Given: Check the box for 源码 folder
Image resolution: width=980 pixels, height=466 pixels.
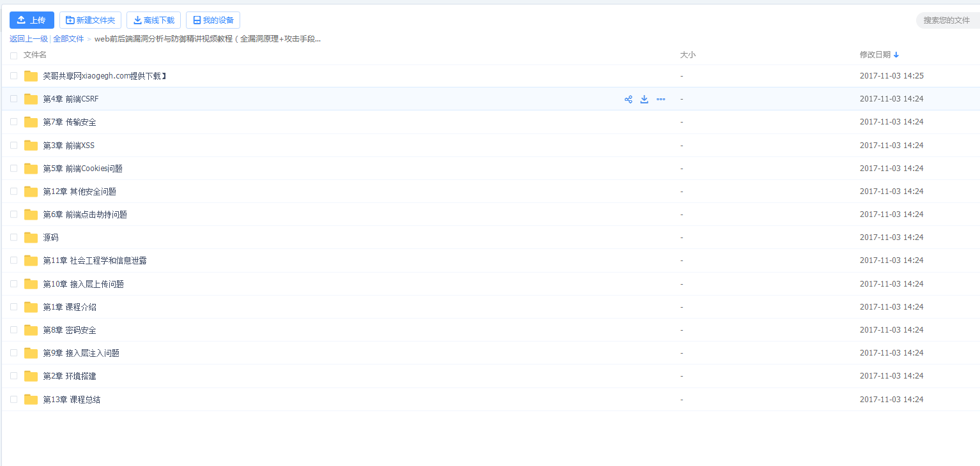Looking at the screenshot, I should tap(13, 237).
